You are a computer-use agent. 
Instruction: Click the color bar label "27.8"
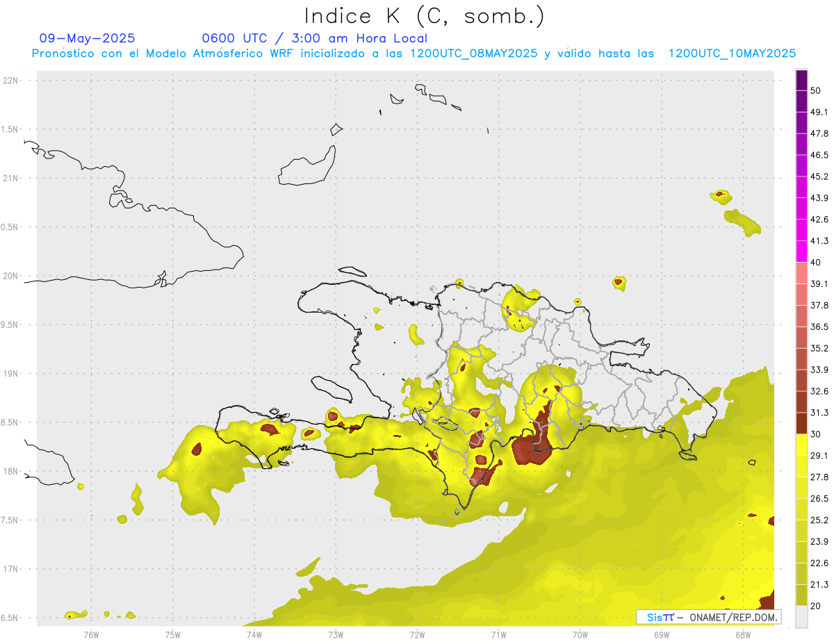(819, 477)
